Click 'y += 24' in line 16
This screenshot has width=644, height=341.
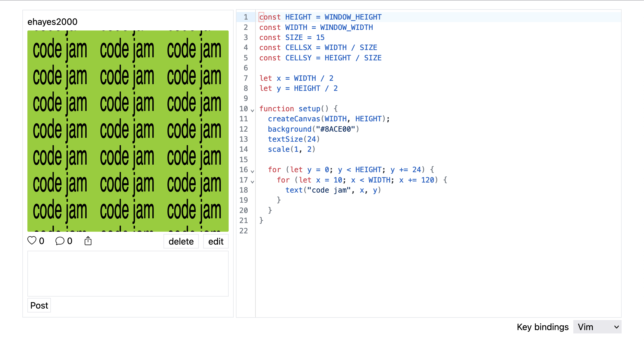click(x=406, y=170)
